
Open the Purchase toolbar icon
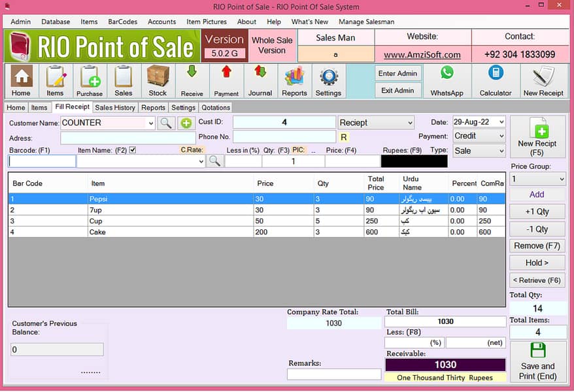coord(90,81)
